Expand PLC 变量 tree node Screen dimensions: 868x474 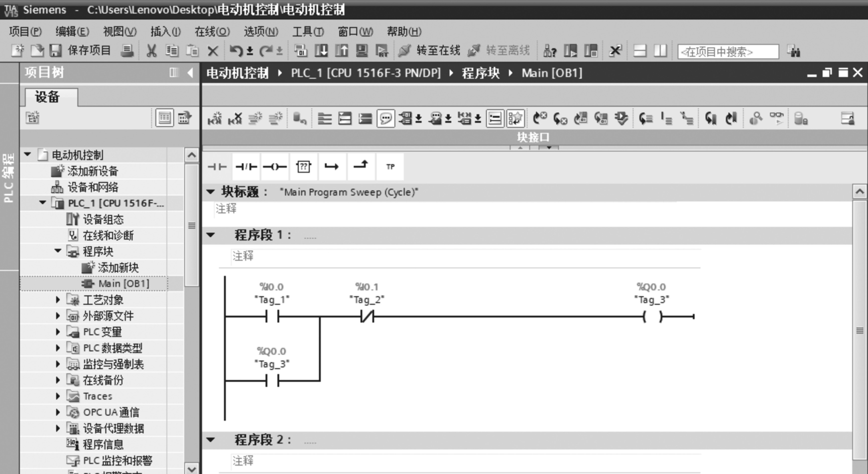point(58,332)
